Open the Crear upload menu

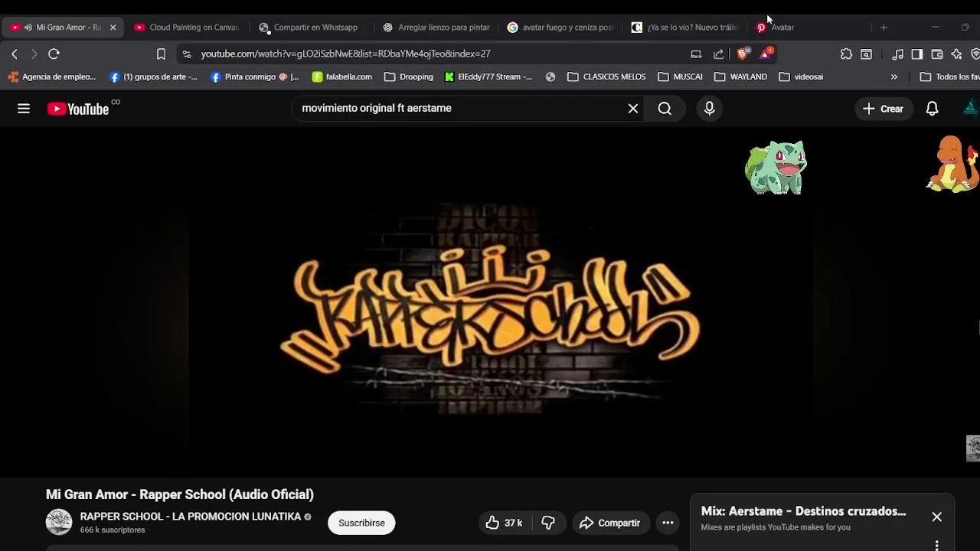(x=884, y=109)
